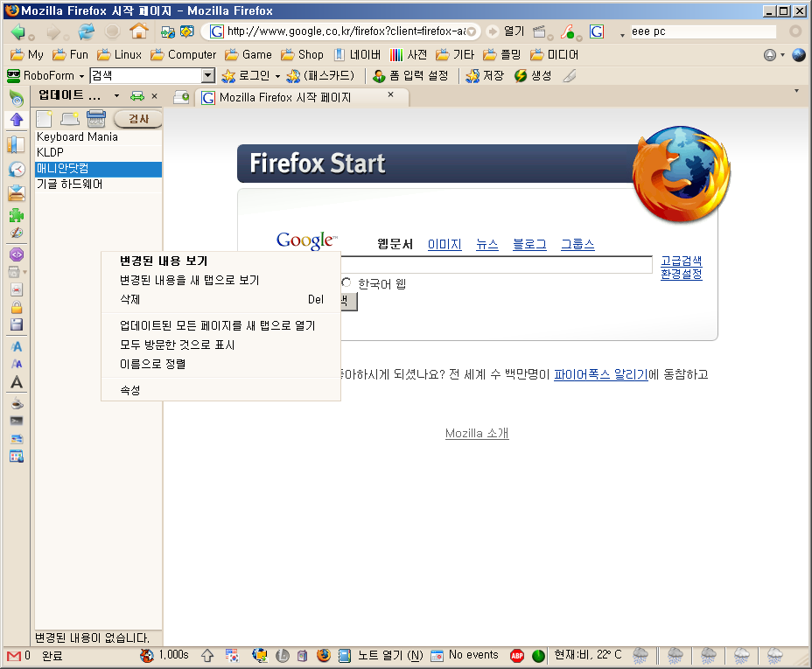Follow the 파이어폭스 알리기 link
Viewport: 812px width, 669px height.
click(601, 374)
